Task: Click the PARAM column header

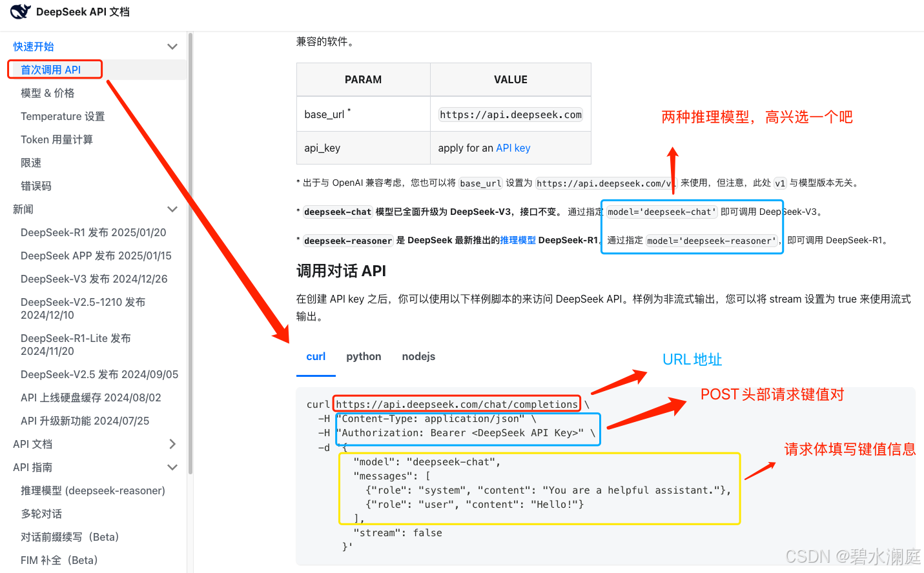Action: tap(364, 79)
